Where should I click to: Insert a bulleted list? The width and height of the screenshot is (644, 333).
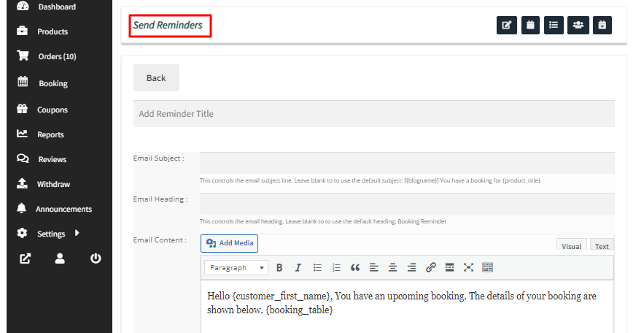click(317, 267)
